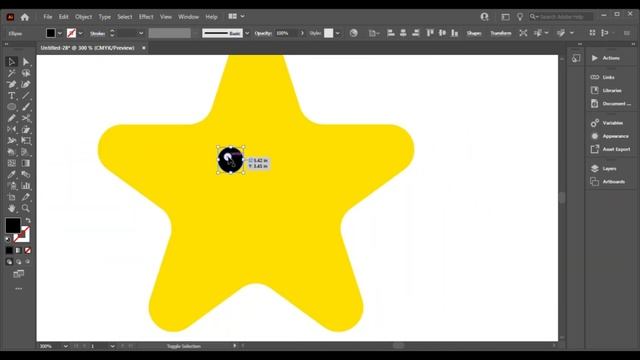Open the Type menu
Image resolution: width=640 pixels, height=360 pixels.
(x=104, y=17)
